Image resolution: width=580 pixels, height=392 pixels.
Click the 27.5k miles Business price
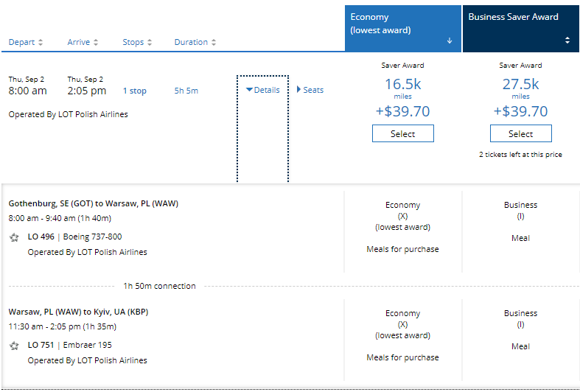click(x=520, y=84)
